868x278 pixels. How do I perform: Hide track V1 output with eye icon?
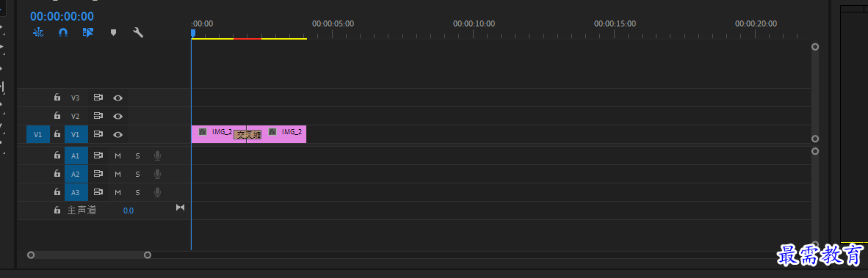(118, 134)
